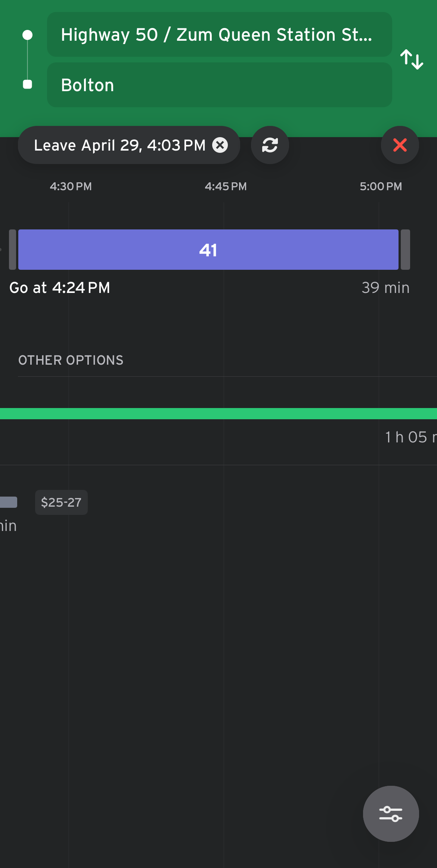Swap origin and destination with arrows icon
This screenshot has width=437, height=868.
point(412,59)
